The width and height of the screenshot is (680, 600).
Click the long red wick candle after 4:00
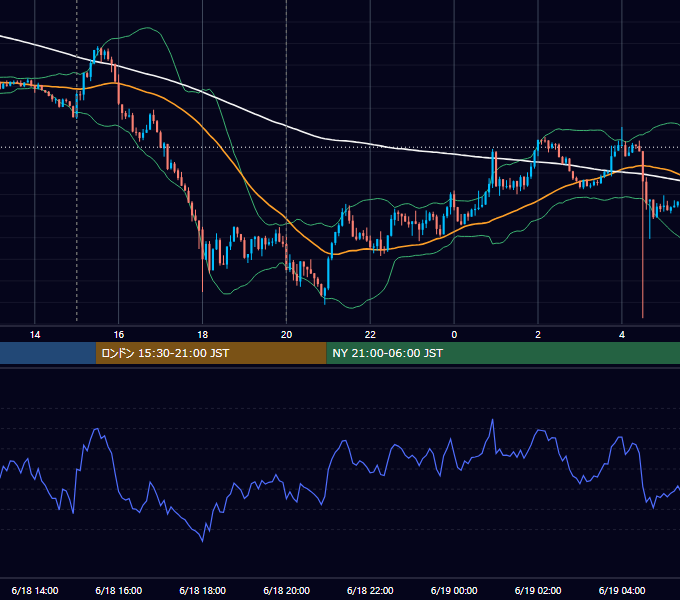pyautogui.click(x=643, y=234)
